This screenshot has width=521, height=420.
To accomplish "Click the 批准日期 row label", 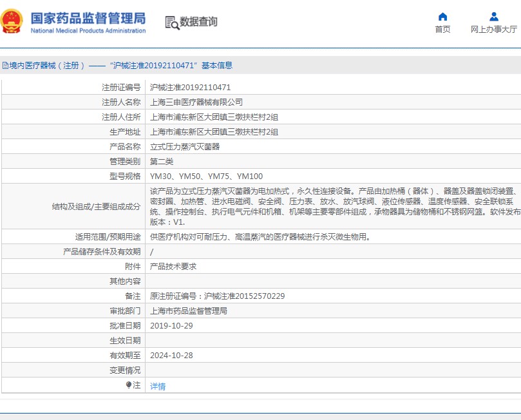I will pyautogui.click(x=126, y=326).
